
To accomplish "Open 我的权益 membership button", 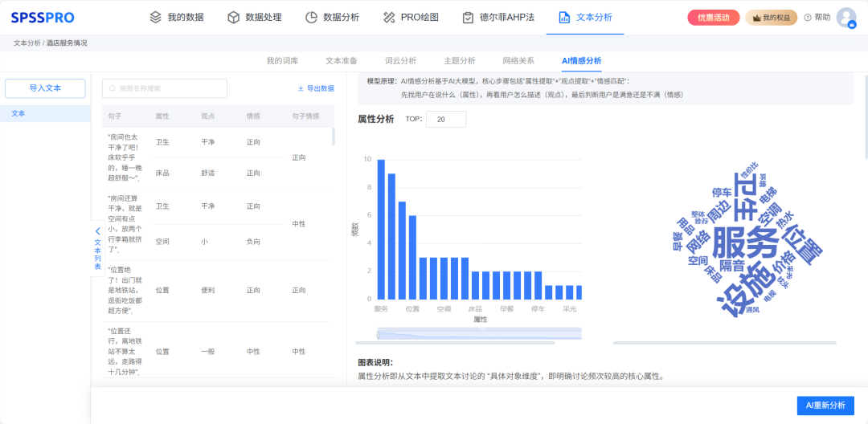I will click(x=771, y=18).
